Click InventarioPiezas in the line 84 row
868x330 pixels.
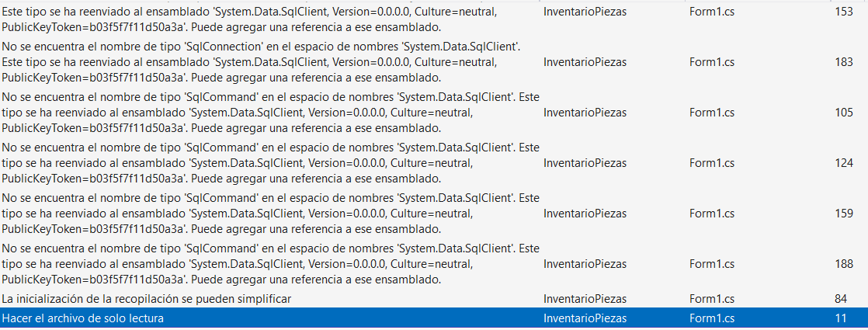coord(585,298)
